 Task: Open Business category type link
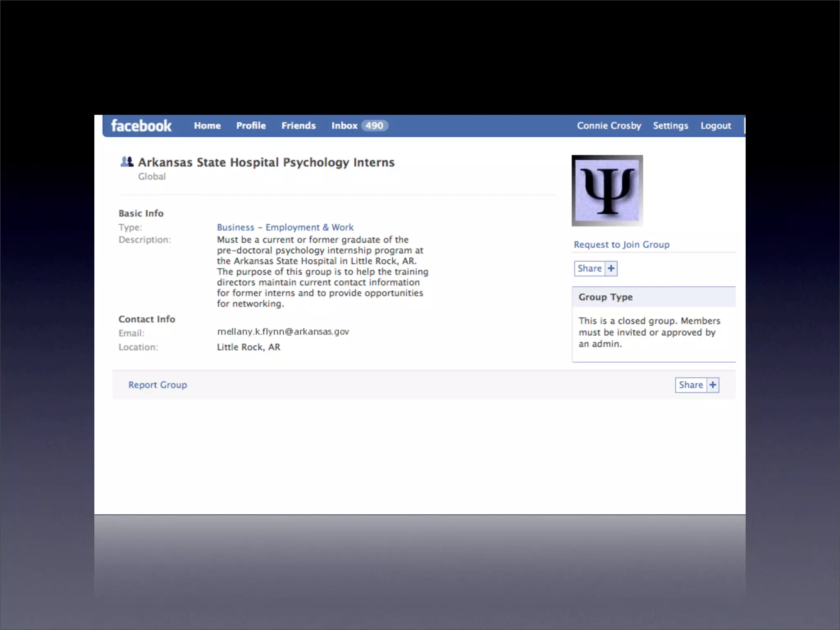point(235,228)
